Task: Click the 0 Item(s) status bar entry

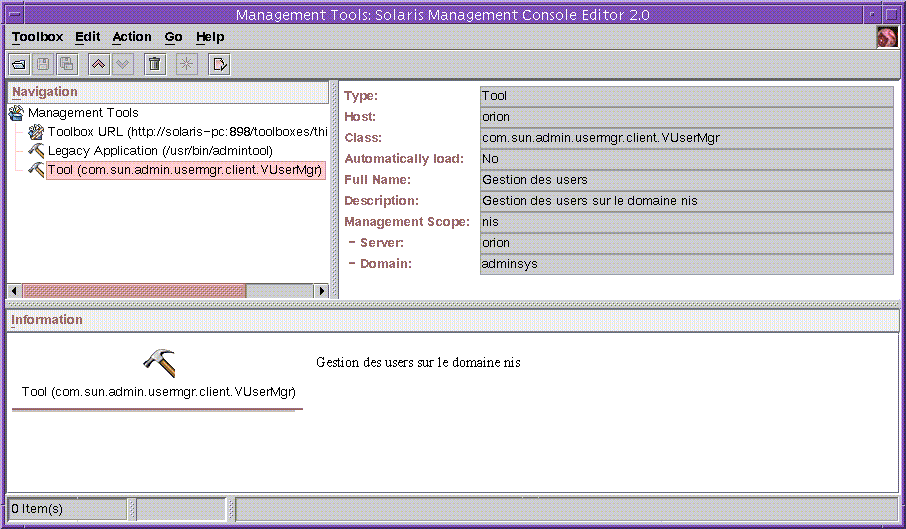Action: pyautogui.click(x=66, y=509)
